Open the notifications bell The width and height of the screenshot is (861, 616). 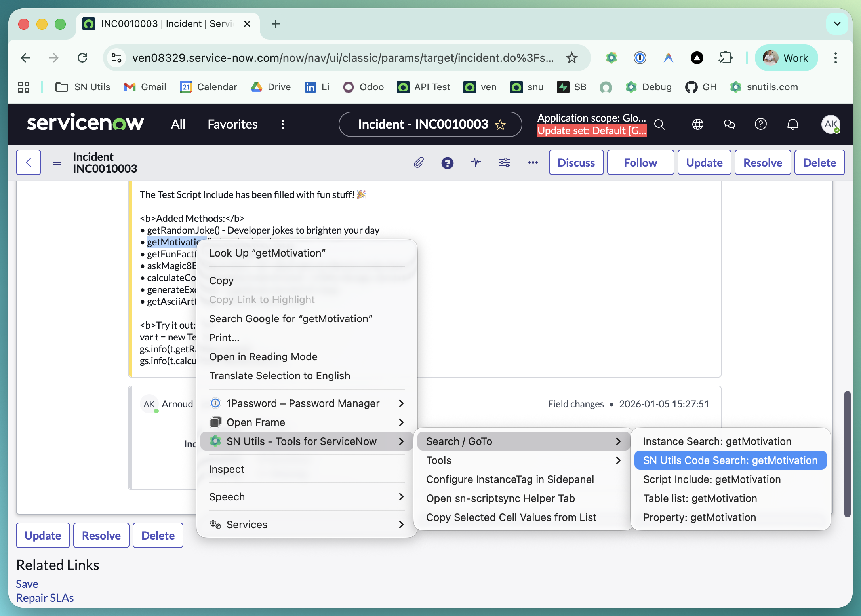tap(792, 124)
